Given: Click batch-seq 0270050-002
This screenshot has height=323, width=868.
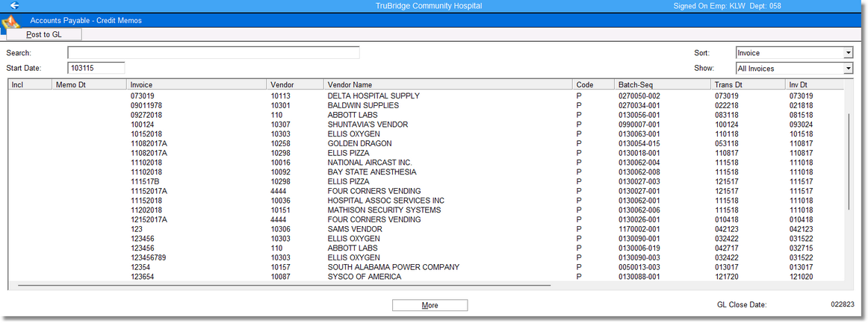Looking at the screenshot, I should [639, 95].
